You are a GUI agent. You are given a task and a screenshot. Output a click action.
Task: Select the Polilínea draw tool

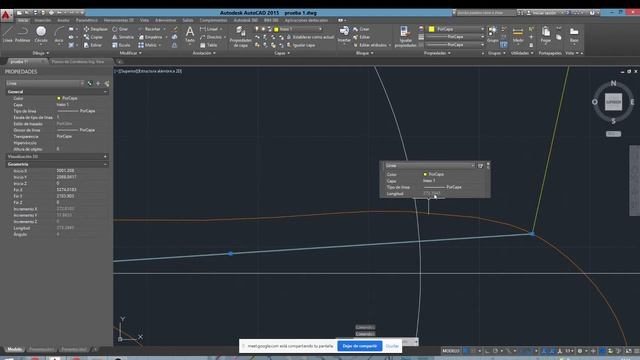click(22, 34)
